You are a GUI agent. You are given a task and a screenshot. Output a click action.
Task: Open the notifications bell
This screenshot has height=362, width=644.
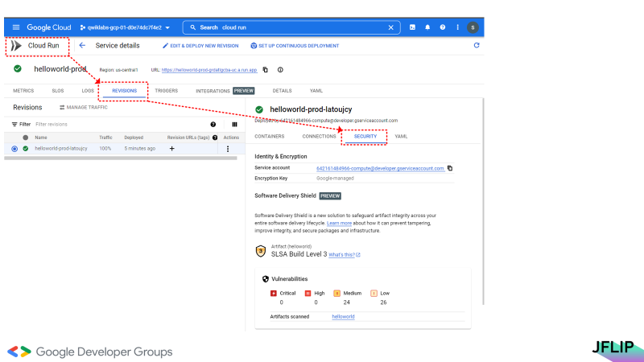point(427,27)
